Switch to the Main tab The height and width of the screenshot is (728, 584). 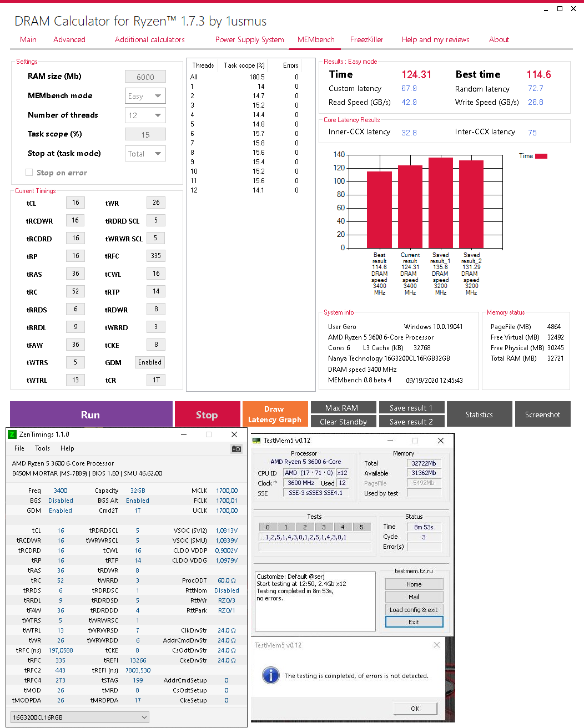tap(28, 39)
